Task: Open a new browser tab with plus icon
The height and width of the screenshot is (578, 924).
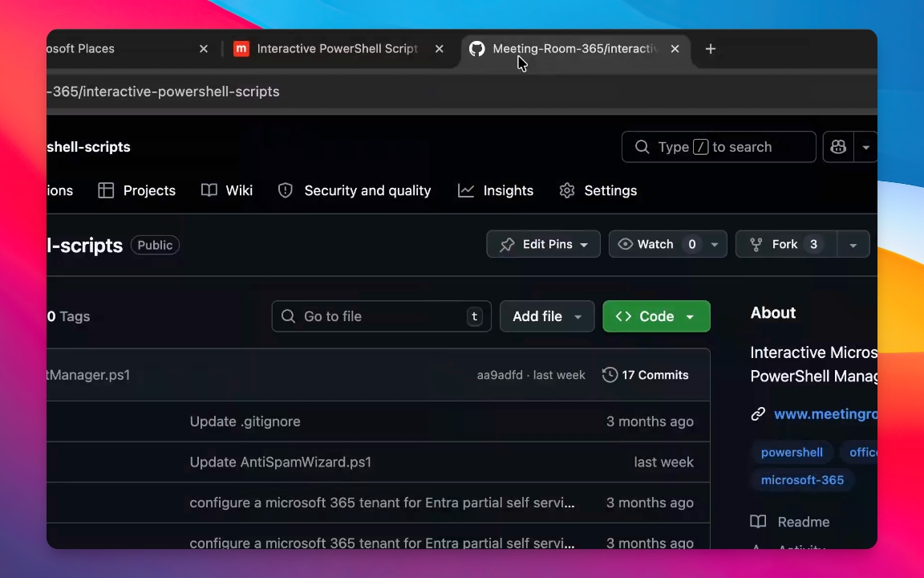Action: [x=710, y=49]
